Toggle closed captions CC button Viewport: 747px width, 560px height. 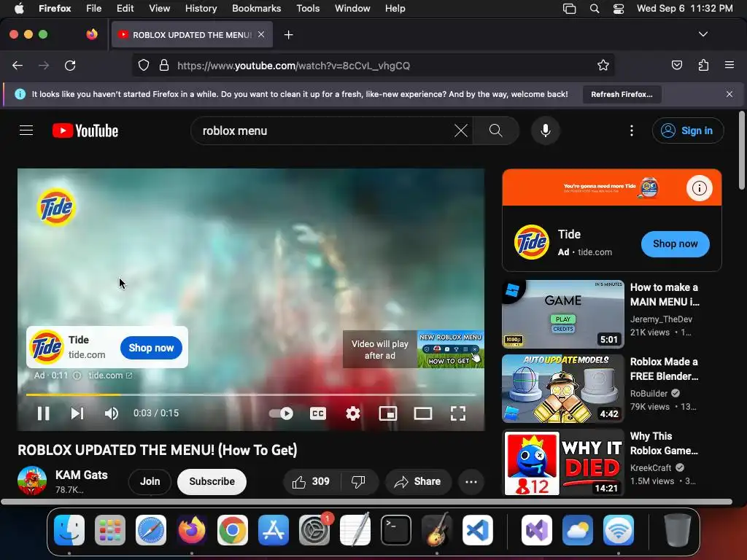coord(318,413)
